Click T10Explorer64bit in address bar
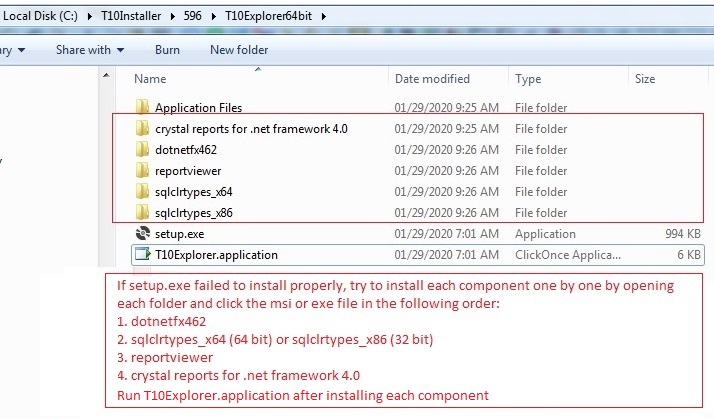Screen dimensions: 714x419 [x=268, y=16]
